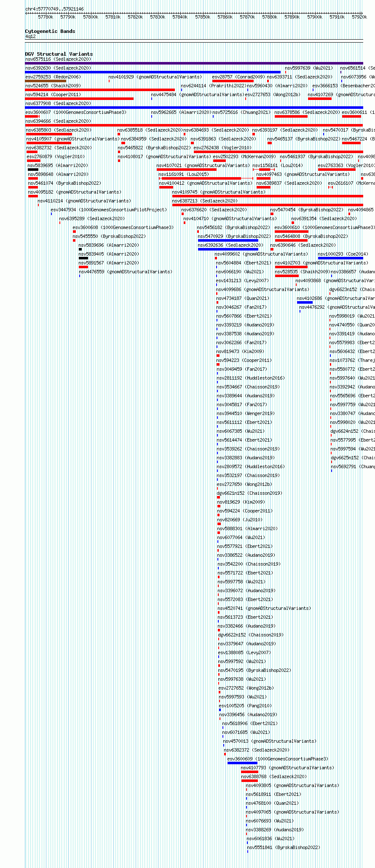Open esv2502293 (McKernan2009) variant
The width and height of the screenshot is (375, 868).
click(244, 157)
